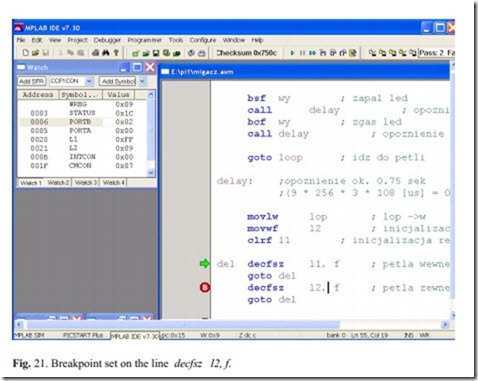Switch to the Watch 2 tab
478x381 pixels.
click(x=58, y=183)
